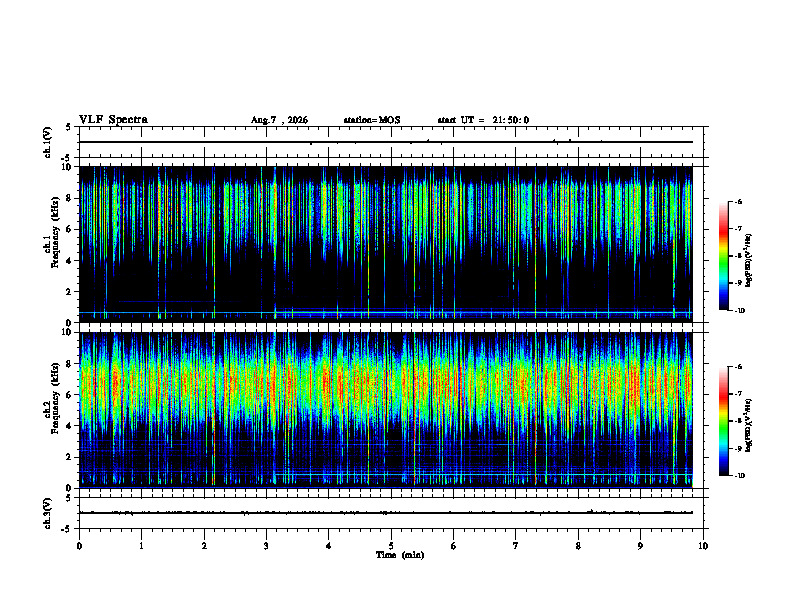This screenshot has width=792, height=612.
Task: Click time axis tick label "5"
Action: [x=391, y=546]
